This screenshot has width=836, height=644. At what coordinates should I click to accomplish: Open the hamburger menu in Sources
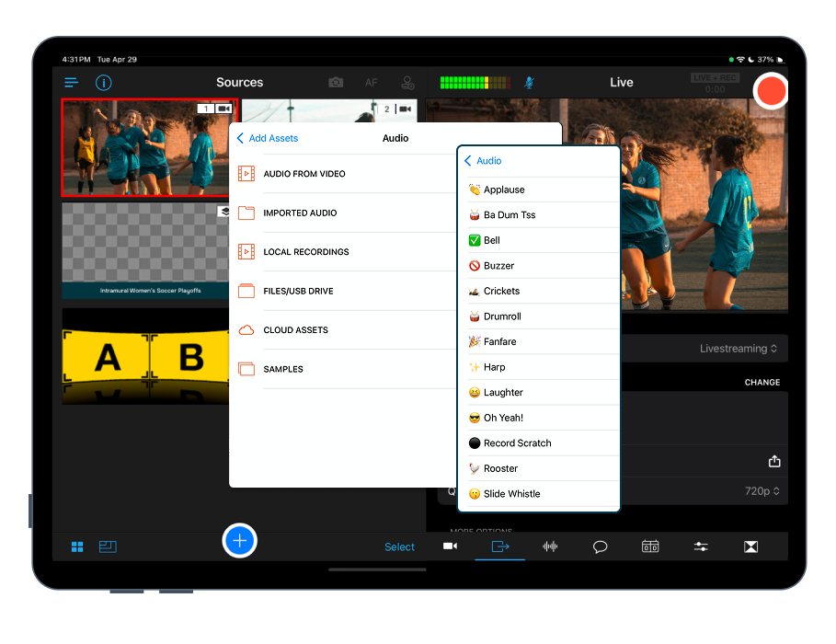tap(72, 82)
